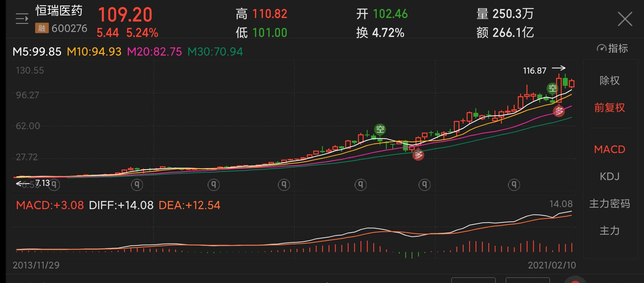Click the DIFF:+14.08 readout
Viewport: 644px width, 283px height.
click(121, 205)
